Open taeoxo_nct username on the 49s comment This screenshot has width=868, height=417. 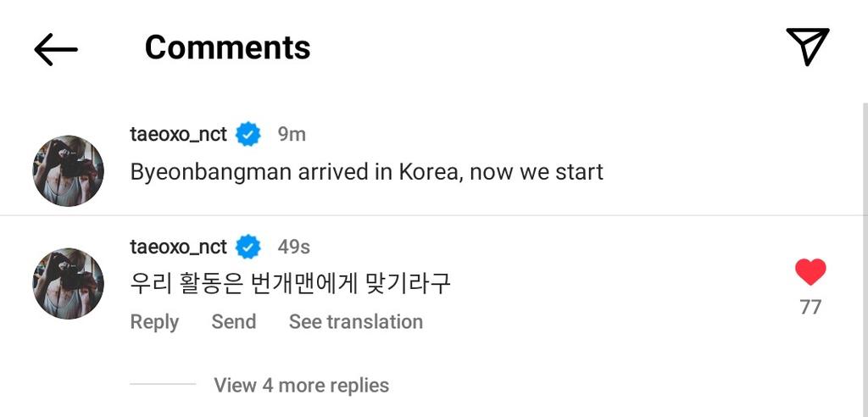click(178, 247)
